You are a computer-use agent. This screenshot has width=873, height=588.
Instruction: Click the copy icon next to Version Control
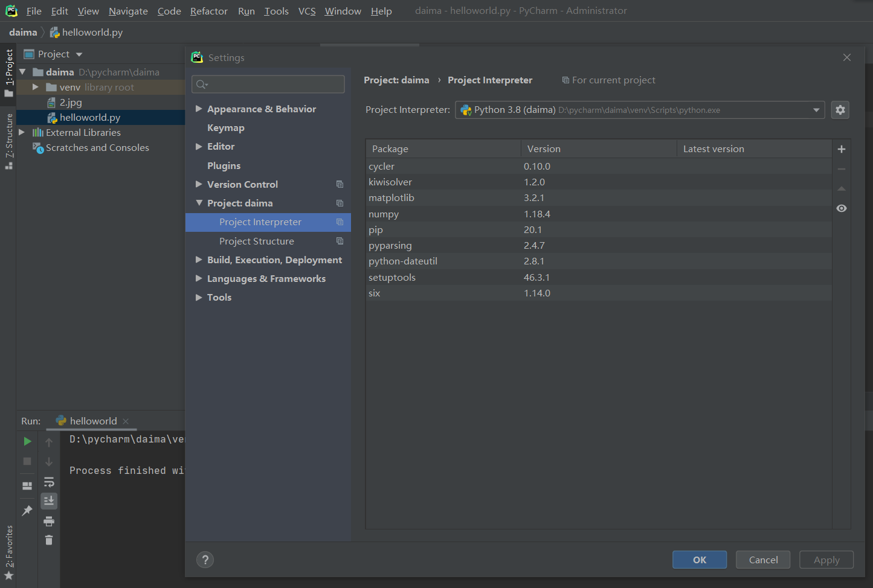(x=340, y=184)
